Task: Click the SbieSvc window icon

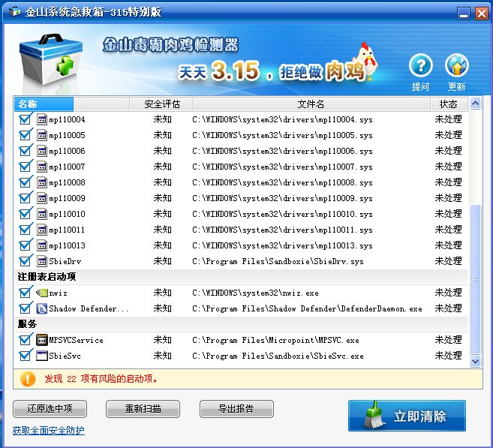Action: (x=42, y=356)
